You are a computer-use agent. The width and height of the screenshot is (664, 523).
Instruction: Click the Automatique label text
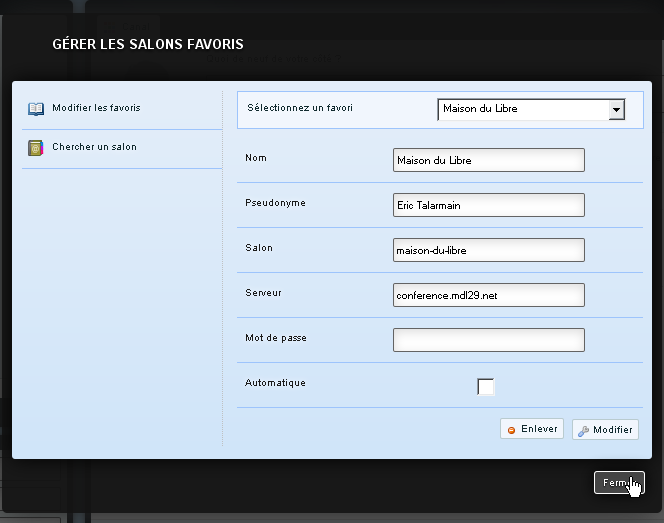pos(275,383)
